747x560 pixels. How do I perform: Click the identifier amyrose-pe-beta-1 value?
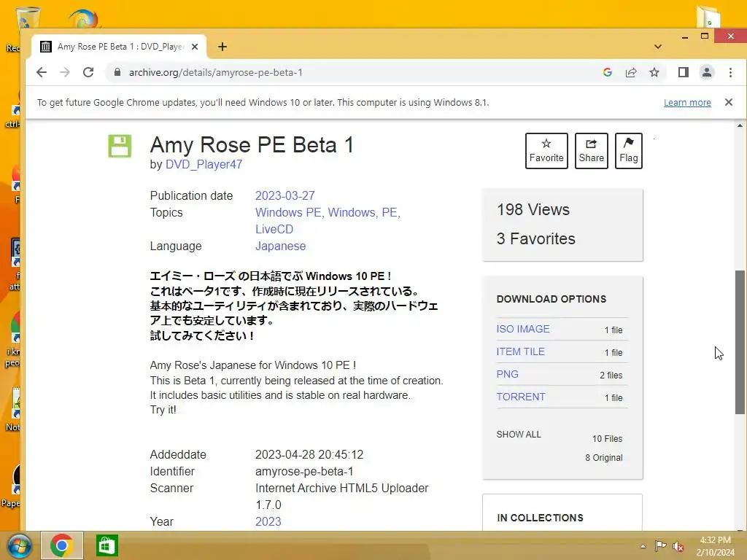click(304, 472)
